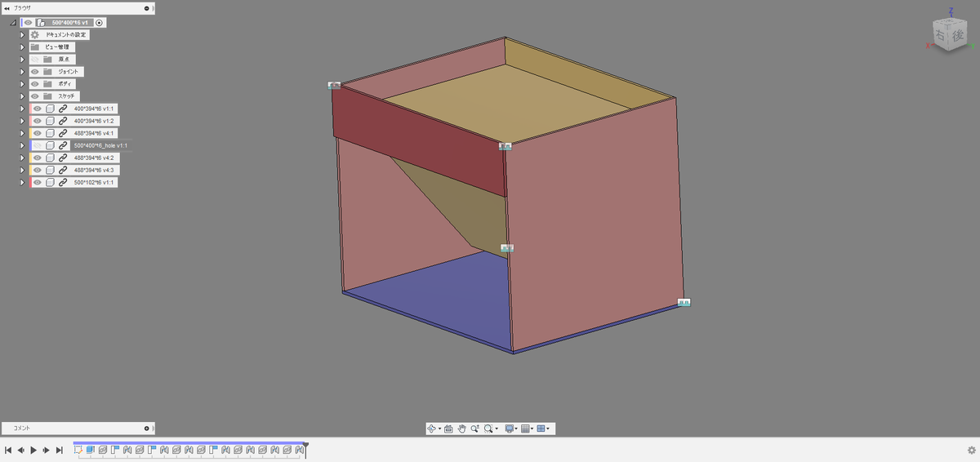Open Display Settings monitor icon
The height and width of the screenshot is (462, 980).
coord(510,429)
